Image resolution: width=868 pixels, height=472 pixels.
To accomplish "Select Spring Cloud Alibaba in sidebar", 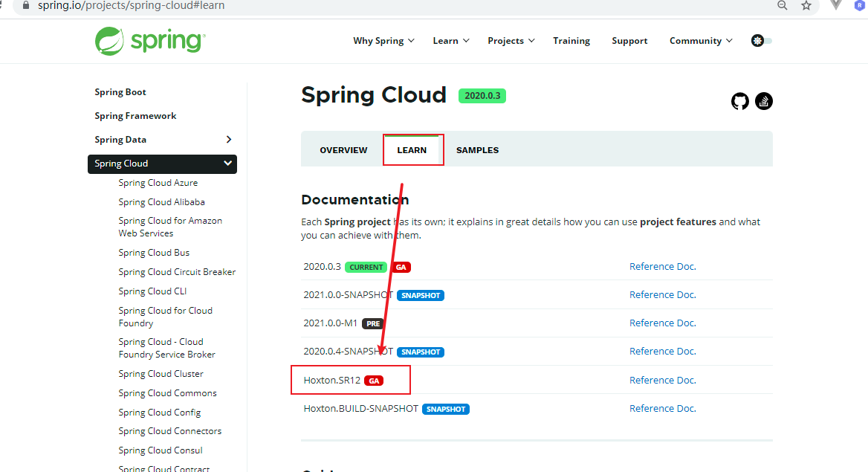I will coord(162,202).
